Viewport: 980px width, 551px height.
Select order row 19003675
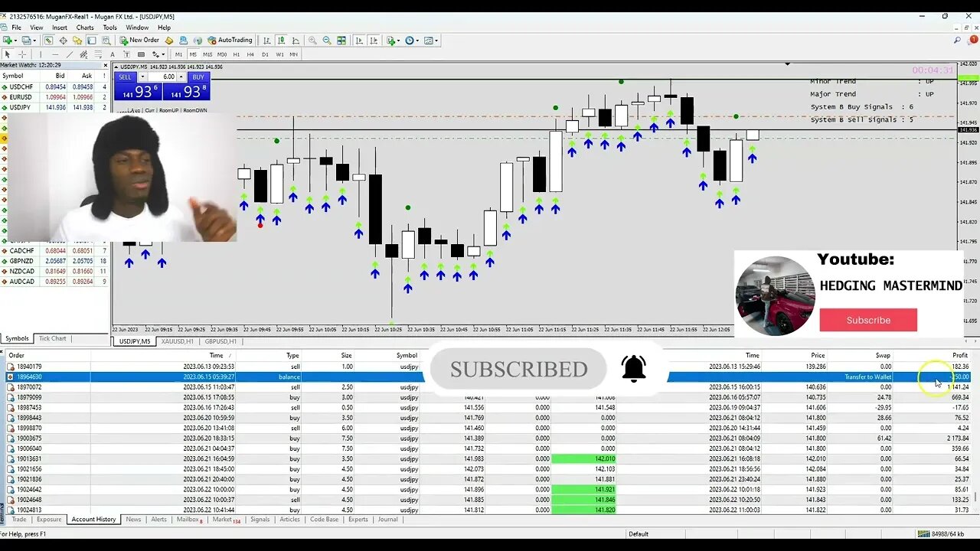pyautogui.click(x=490, y=439)
